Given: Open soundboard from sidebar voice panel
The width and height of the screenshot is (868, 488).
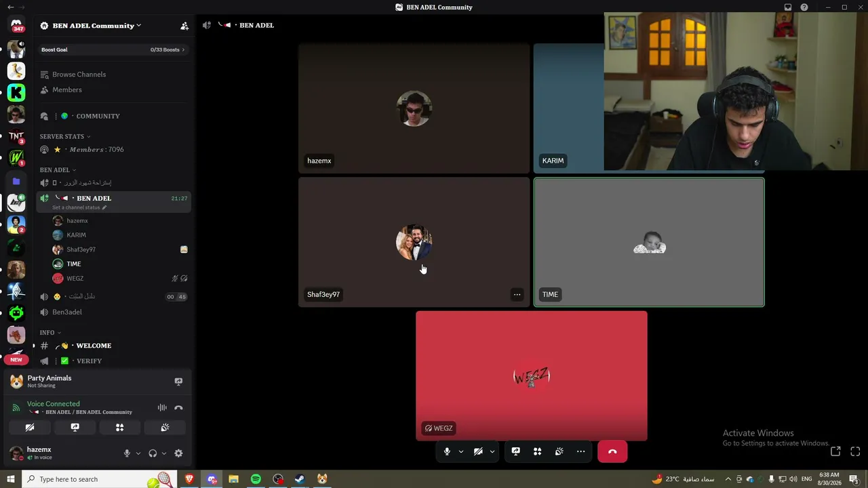Looking at the screenshot, I should click(165, 428).
